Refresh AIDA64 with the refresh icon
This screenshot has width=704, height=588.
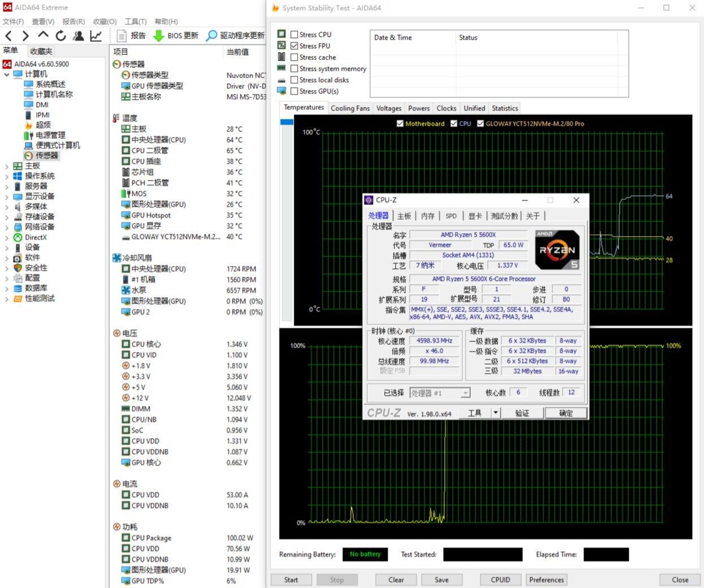pos(61,36)
